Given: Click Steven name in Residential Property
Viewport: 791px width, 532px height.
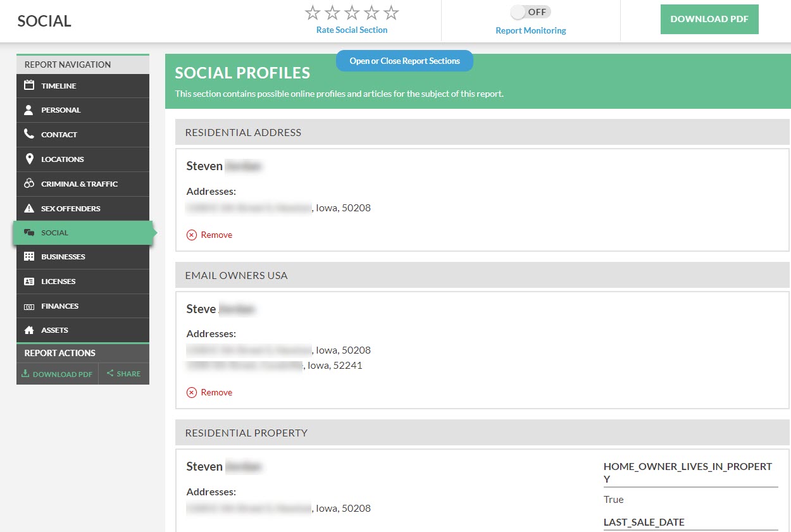Looking at the screenshot, I should click(x=204, y=467).
